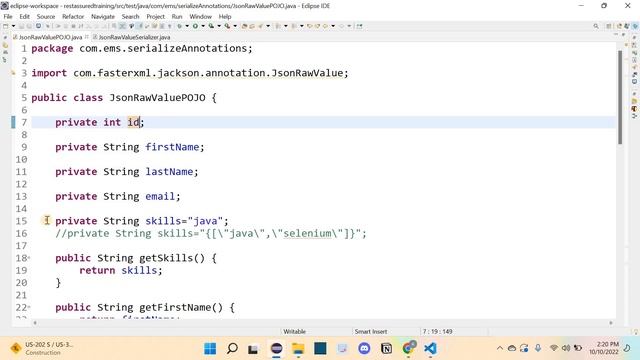This screenshot has width=640, height=360.
Task: Open the Search menu
Action: [x=131, y=16]
